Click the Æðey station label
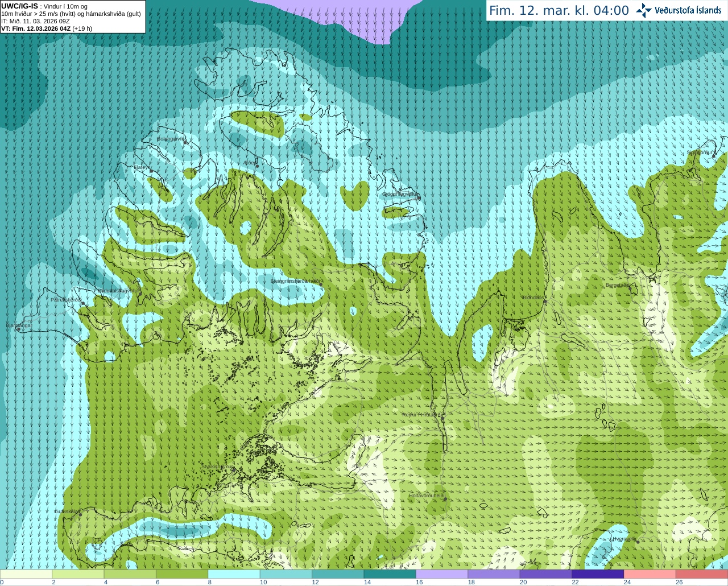728x586 pixels. [x=250, y=163]
